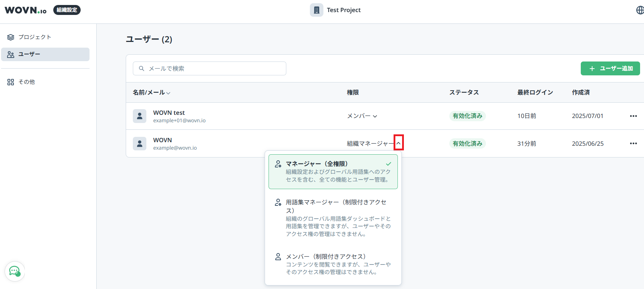The image size is (644, 289).
Task: Choose 用語集マネージャー role option
Action: (x=333, y=218)
